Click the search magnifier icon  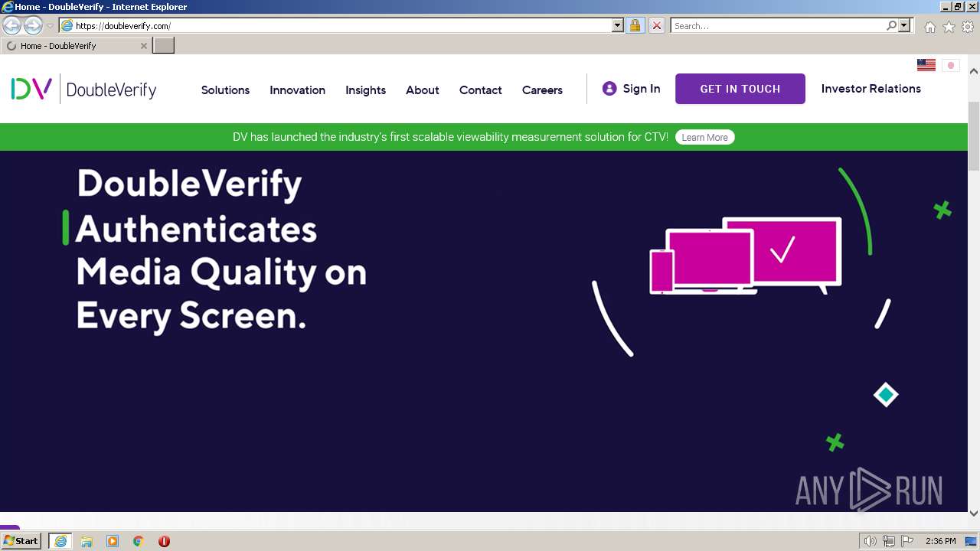point(891,25)
